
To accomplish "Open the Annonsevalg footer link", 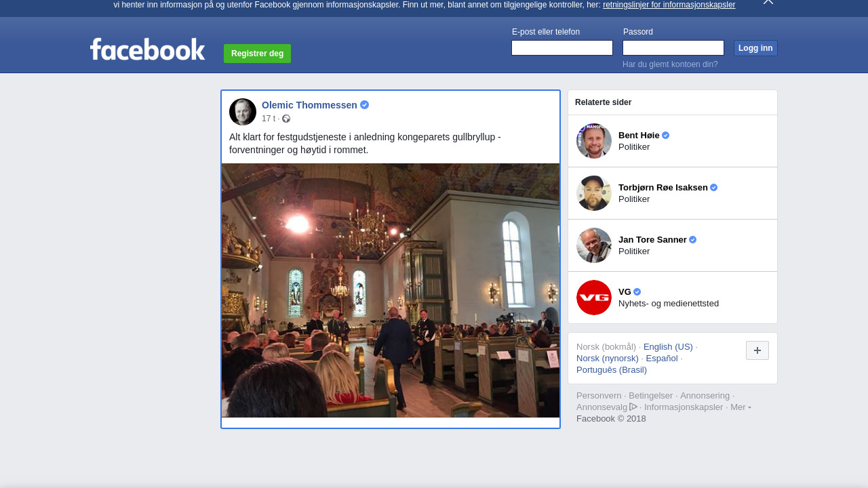I will coord(601,407).
